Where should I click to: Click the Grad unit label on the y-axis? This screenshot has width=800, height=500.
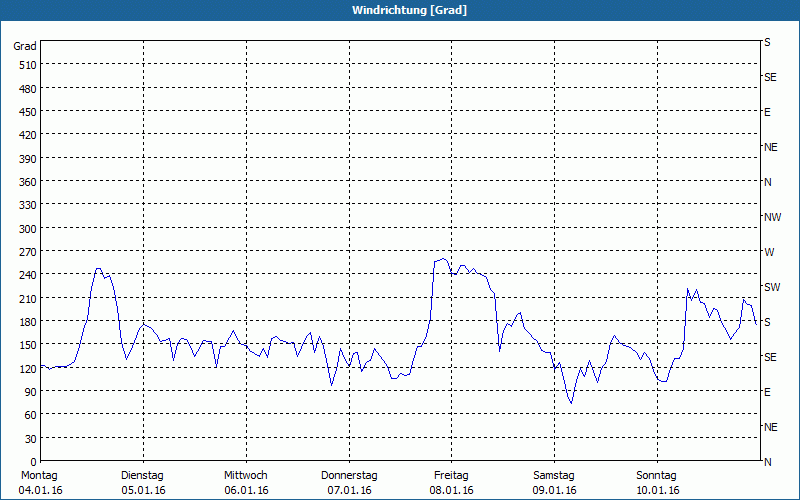(24, 46)
